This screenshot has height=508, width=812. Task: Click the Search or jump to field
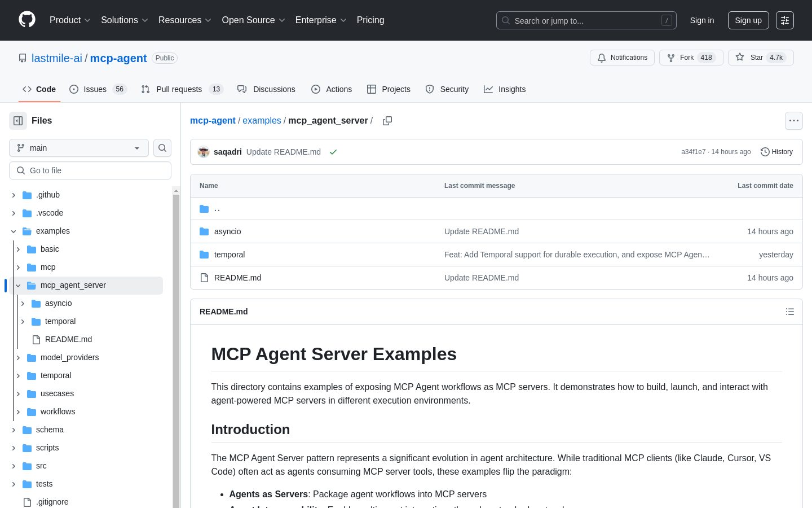point(586,20)
